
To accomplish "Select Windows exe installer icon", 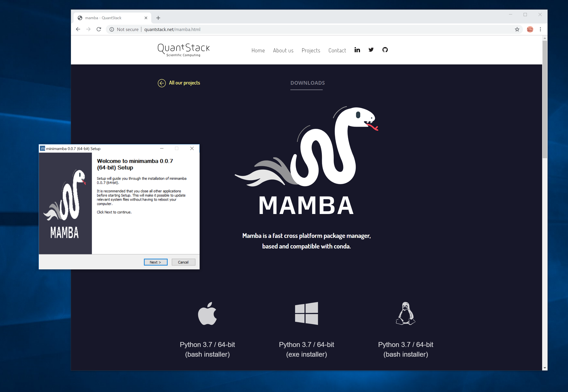I will coord(307,313).
